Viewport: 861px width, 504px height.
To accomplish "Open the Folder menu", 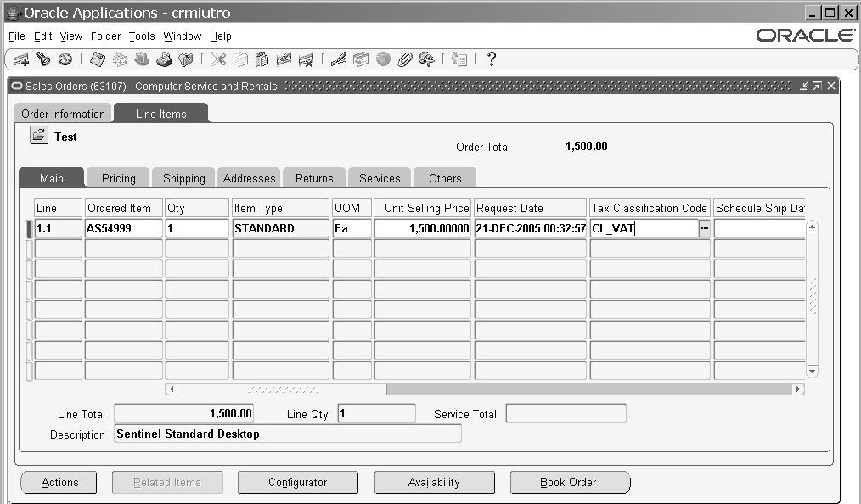I will pos(105,36).
